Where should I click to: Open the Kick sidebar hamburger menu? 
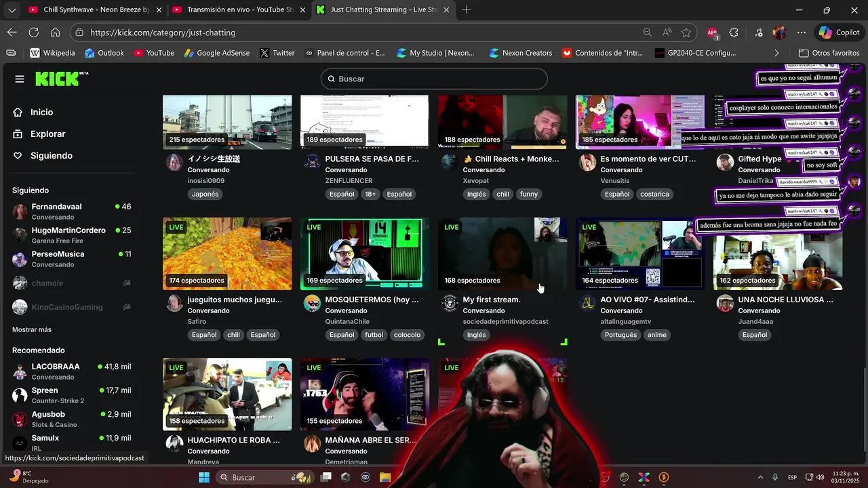coord(20,79)
